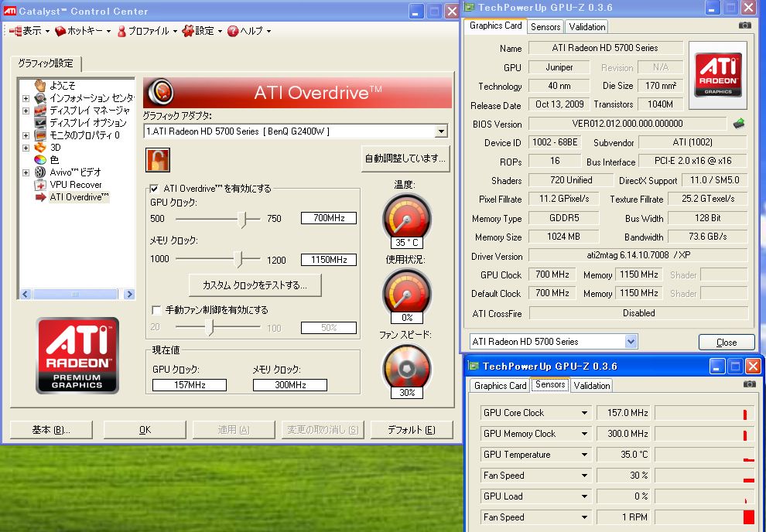Click the ATI Radeon Premium Graphics logo
The height and width of the screenshot is (532, 766).
pos(77,356)
